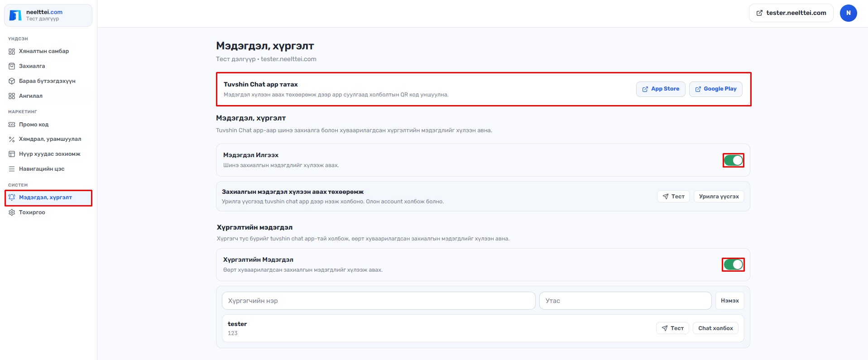Open Хяналтын самбар in the sidebar
Image resolution: width=868 pixels, height=360 pixels.
[48, 51]
